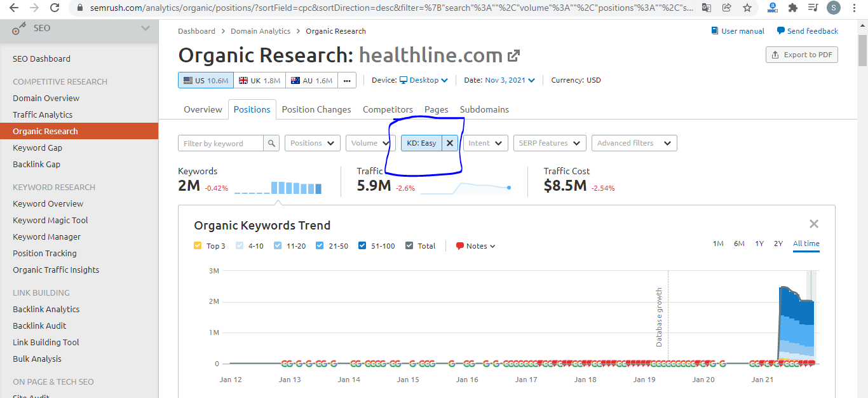
Task: Click the browser forward arrow
Action: (34, 8)
